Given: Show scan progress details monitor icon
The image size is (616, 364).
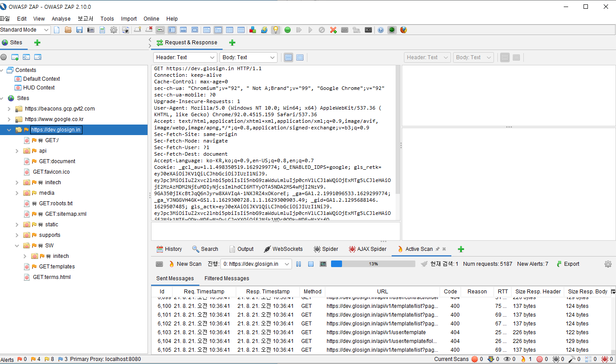Looking at the screenshot, I should pyautogui.click(x=323, y=264).
